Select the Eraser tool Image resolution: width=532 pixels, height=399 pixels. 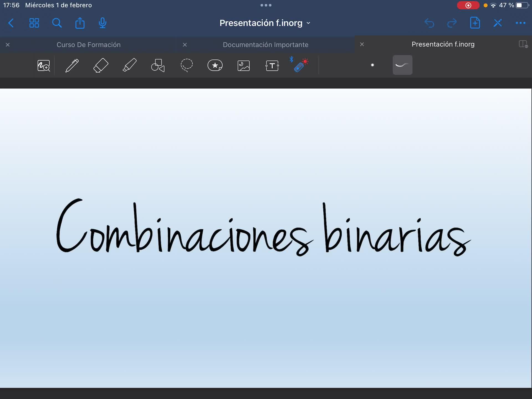(101, 65)
